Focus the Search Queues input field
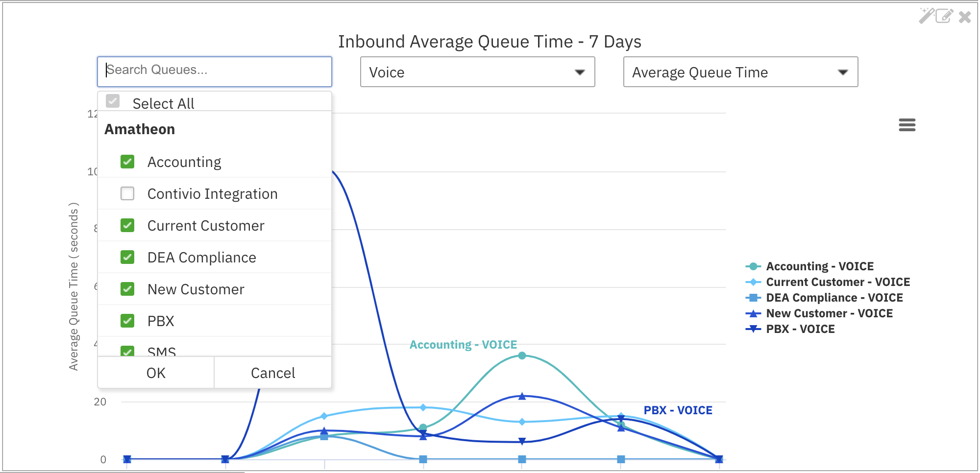 [215, 71]
